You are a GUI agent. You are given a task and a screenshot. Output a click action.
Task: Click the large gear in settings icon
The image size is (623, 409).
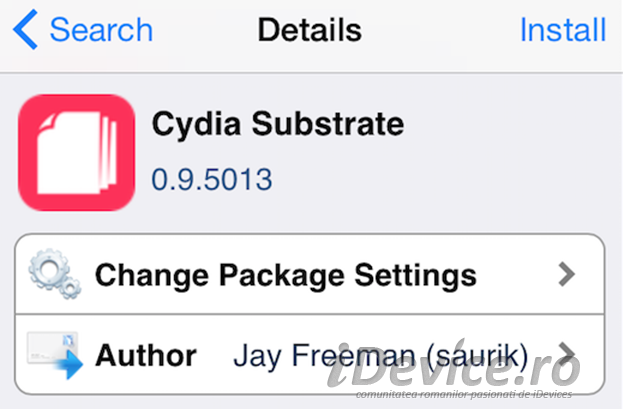[48, 268]
